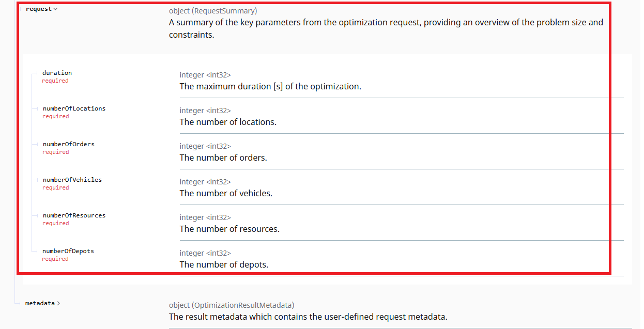Image resolution: width=644 pixels, height=329 pixels.
Task: Select the numberOfResources property name
Action: pyautogui.click(x=74, y=215)
